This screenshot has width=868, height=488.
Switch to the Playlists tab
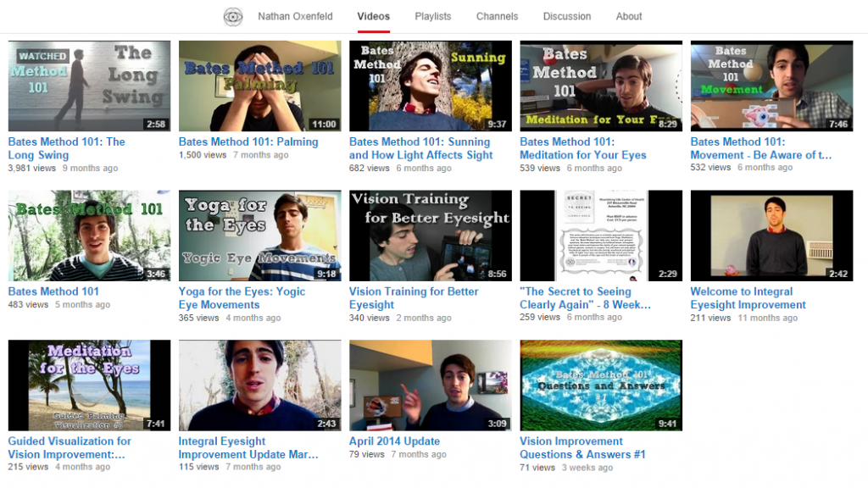(432, 16)
